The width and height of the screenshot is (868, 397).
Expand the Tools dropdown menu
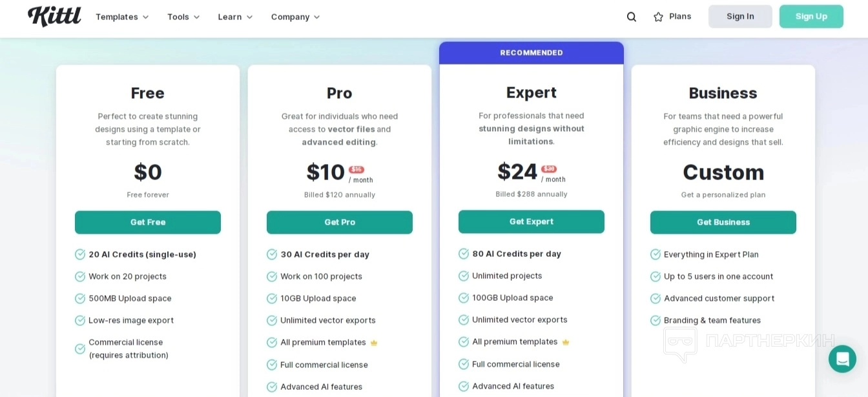click(183, 17)
